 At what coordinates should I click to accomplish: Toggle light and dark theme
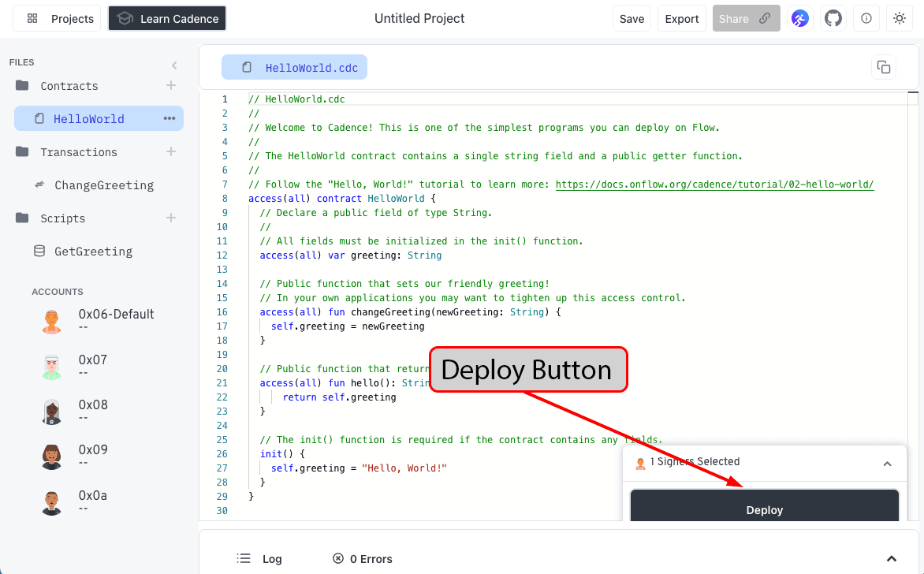[900, 18]
